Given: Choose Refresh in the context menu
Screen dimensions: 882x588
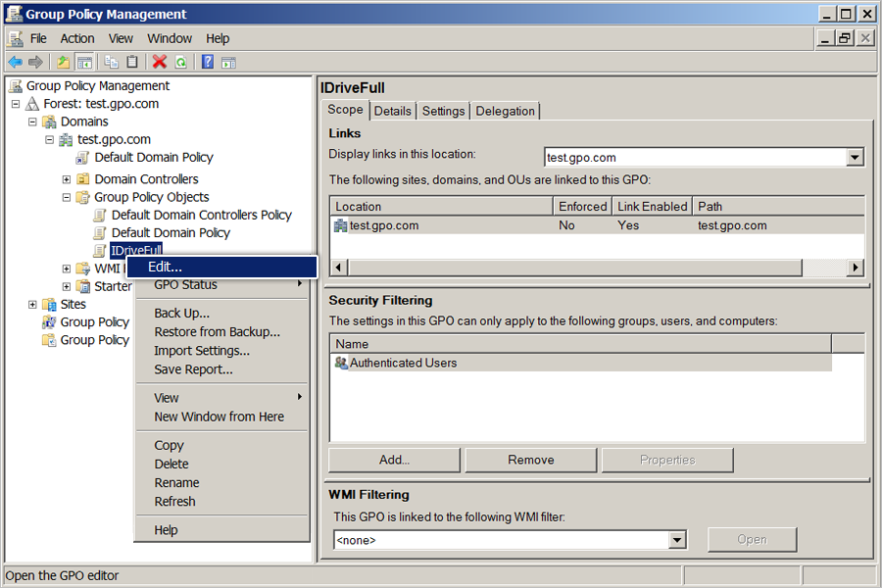Looking at the screenshot, I should click(222, 502).
